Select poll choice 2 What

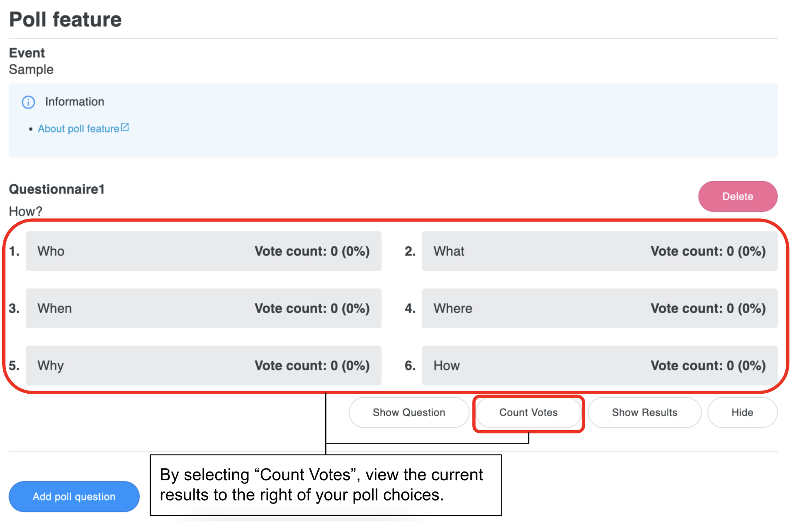[x=449, y=251]
